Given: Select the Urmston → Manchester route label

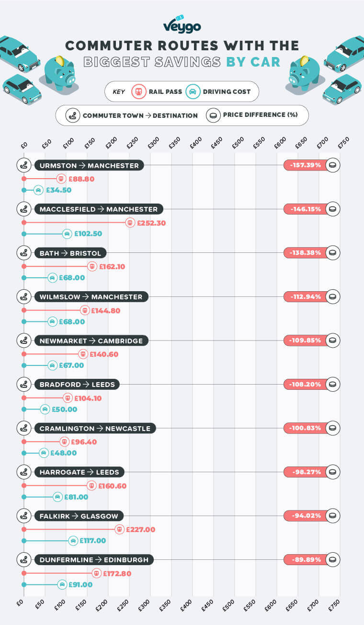Looking at the screenshot, I should [89, 166].
